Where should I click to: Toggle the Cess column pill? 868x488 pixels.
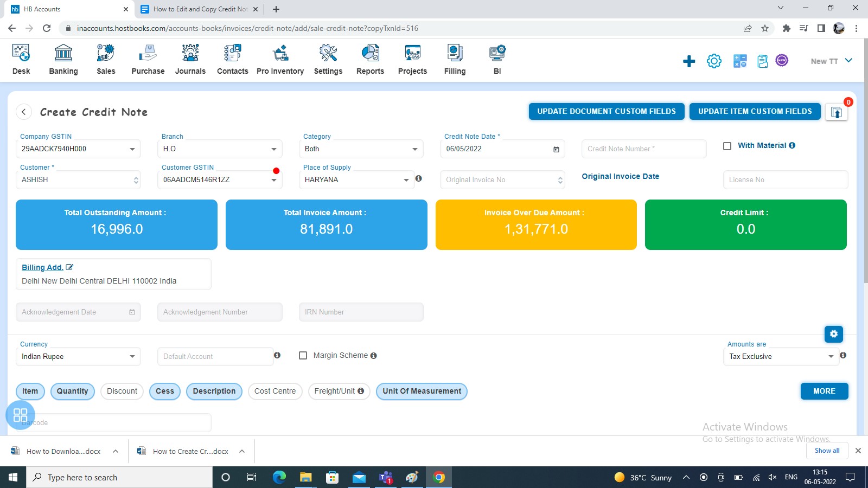pyautogui.click(x=165, y=391)
